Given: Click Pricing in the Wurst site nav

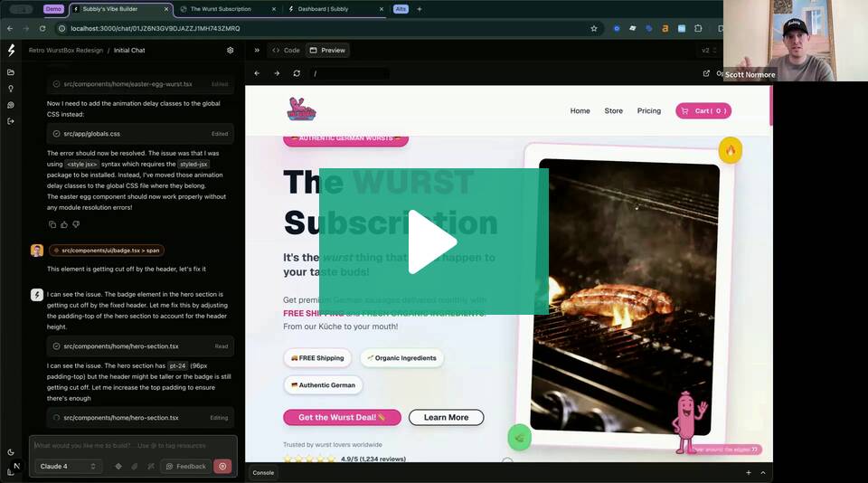Looking at the screenshot, I should coord(649,110).
